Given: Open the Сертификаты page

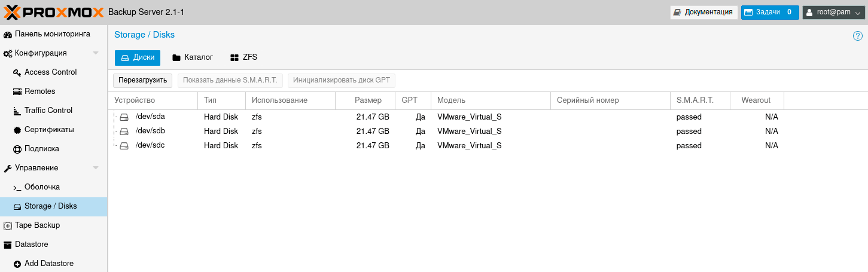Looking at the screenshot, I should tap(49, 130).
